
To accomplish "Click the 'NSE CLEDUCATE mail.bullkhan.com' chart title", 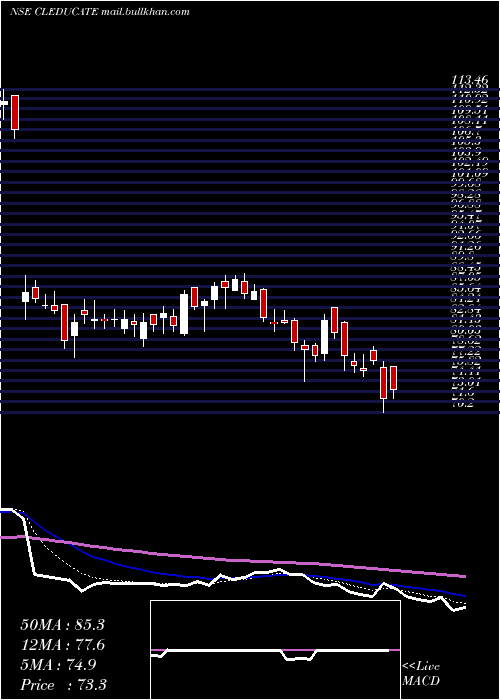I will (x=100, y=12).
